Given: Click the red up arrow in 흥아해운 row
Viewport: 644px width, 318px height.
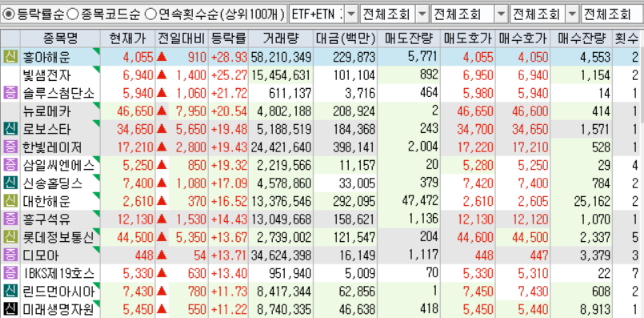Looking at the screenshot, I should (162, 57).
